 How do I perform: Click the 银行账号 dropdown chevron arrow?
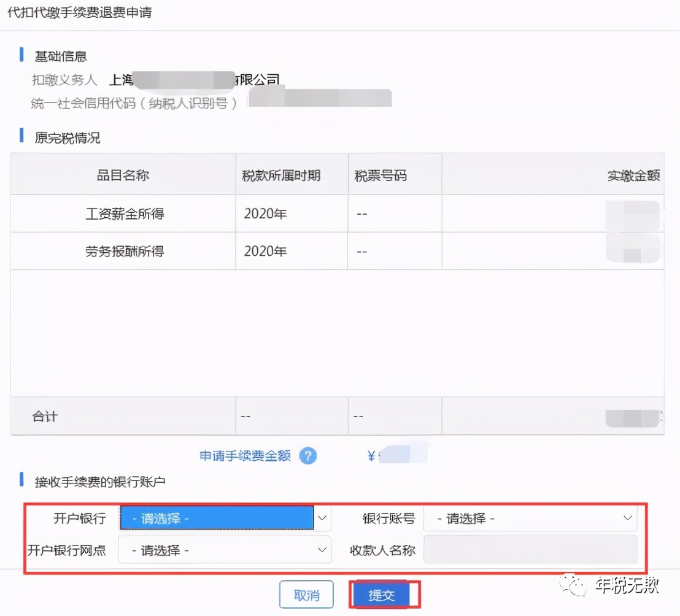627,518
